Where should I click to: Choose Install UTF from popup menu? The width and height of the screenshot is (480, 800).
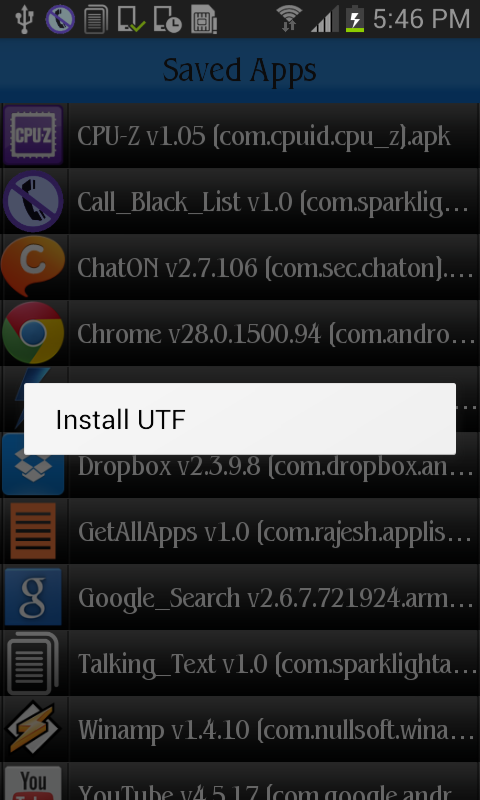pos(240,419)
